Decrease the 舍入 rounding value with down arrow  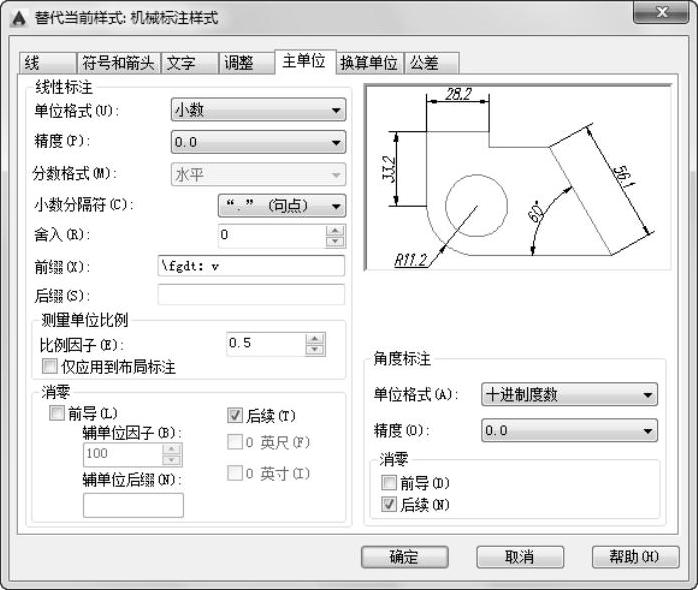[x=335, y=242]
